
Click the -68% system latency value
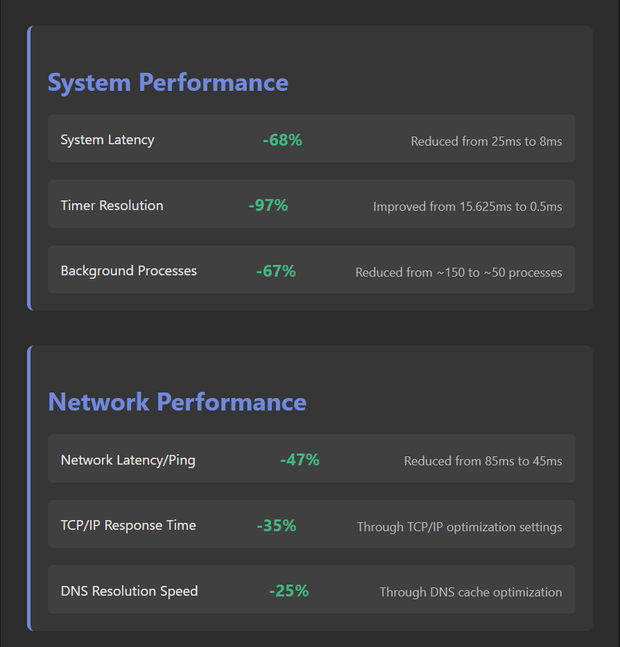pyautogui.click(x=282, y=140)
